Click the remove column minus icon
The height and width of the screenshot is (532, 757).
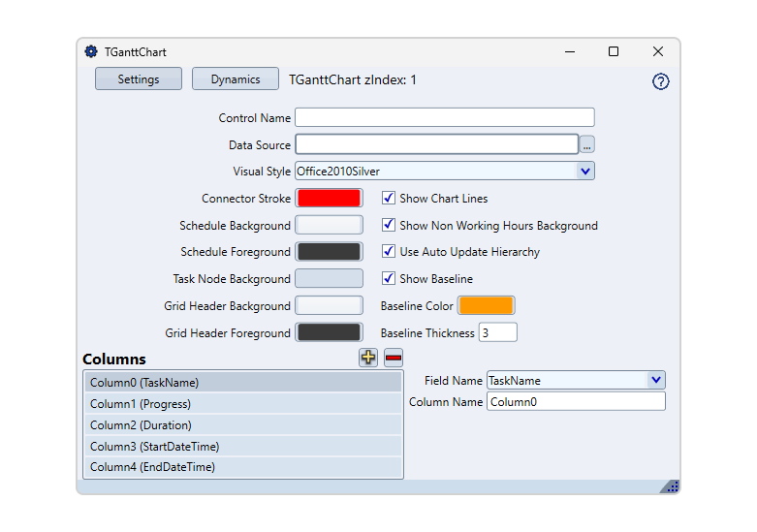pyautogui.click(x=394, y=358)
